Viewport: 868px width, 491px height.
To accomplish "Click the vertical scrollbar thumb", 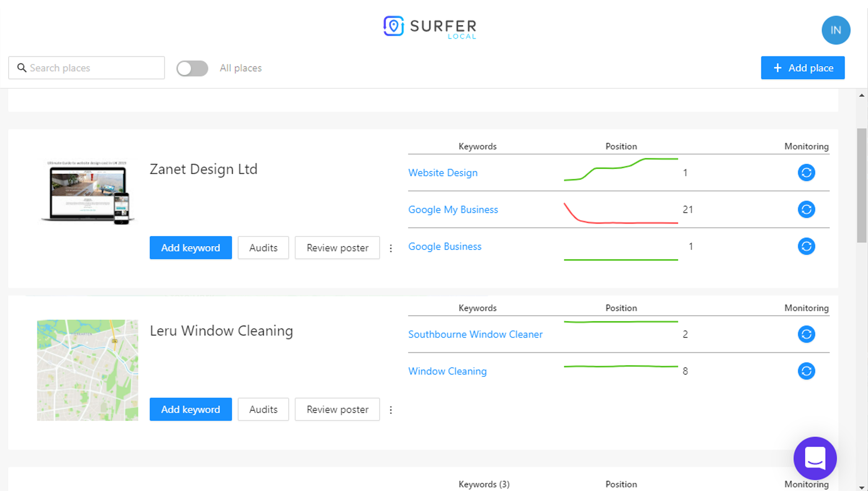I will click(862, 185).
